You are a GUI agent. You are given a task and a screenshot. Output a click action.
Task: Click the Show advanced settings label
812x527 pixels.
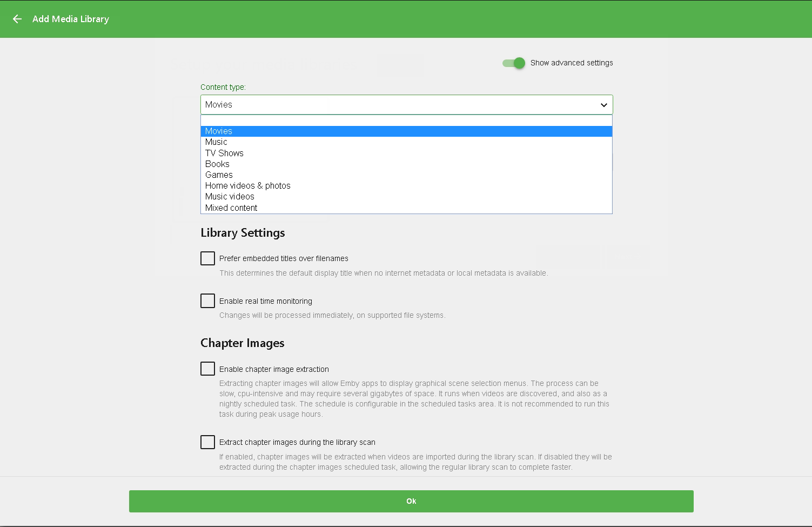click(572, 63)
